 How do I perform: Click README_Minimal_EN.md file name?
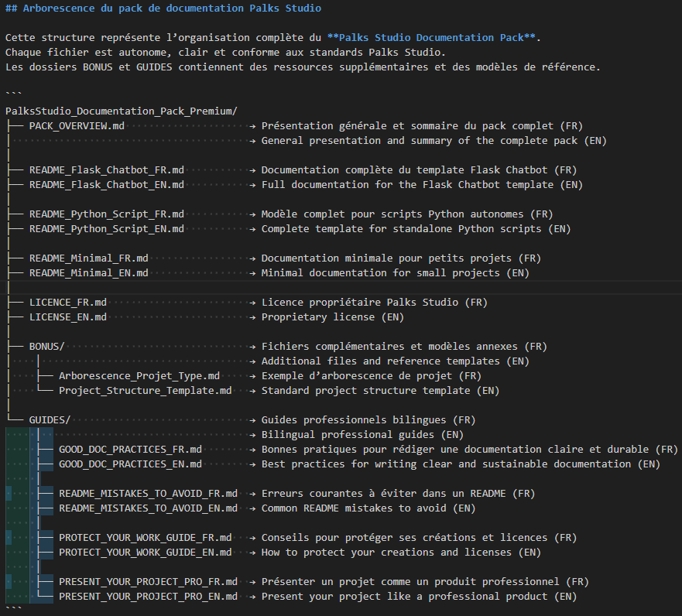pos(88,272)
